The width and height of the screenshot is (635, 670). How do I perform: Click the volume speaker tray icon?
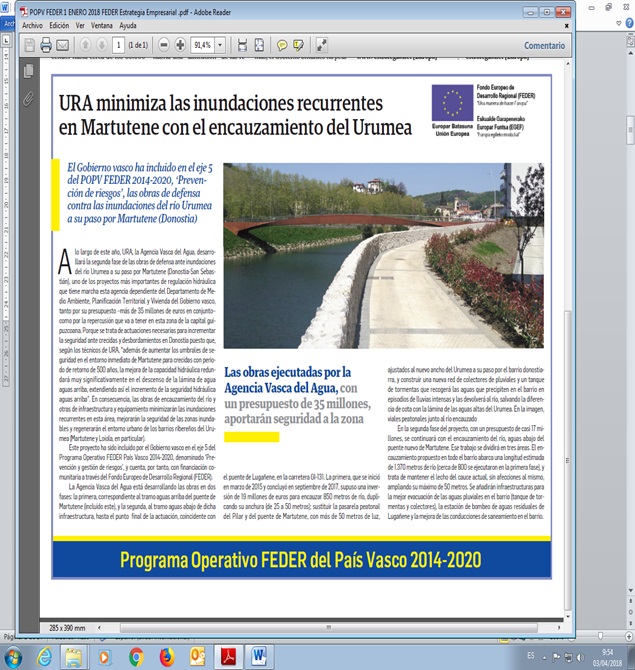click(x=580, y=657)
